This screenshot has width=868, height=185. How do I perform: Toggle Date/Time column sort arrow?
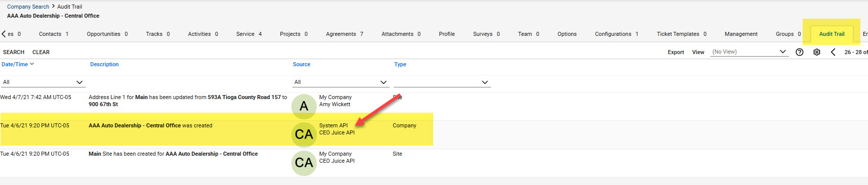(32, 64)
